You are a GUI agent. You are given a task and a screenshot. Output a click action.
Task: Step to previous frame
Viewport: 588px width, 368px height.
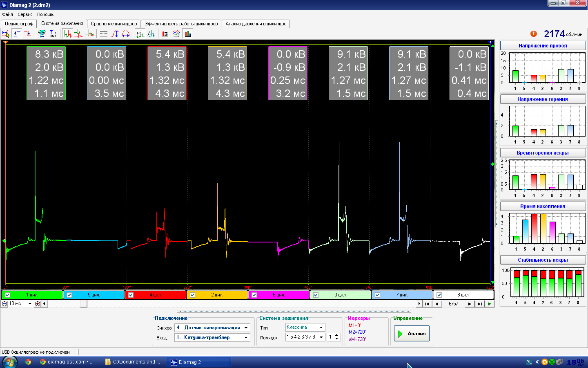(x=437, y=304)
